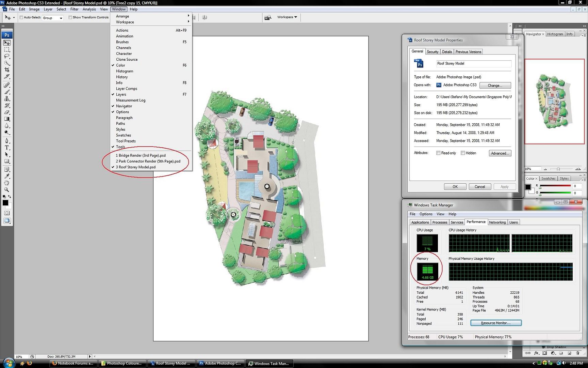The image size is (588, 368).
Task: Click Cancel in Properties dialog
Action: pyautogui.click(x=480, y=187)
